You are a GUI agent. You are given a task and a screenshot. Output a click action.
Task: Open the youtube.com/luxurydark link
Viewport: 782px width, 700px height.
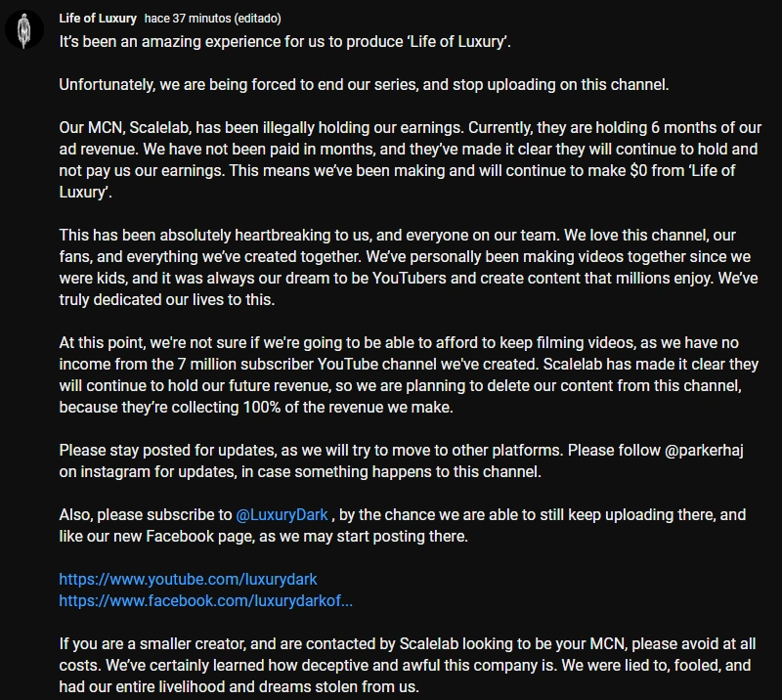click(x=188, y=579)
